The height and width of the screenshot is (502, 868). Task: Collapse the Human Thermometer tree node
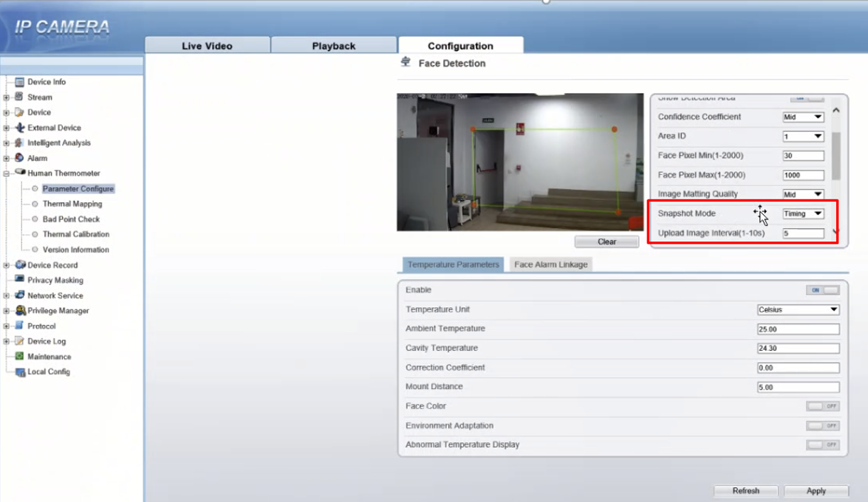pos(7,173)
